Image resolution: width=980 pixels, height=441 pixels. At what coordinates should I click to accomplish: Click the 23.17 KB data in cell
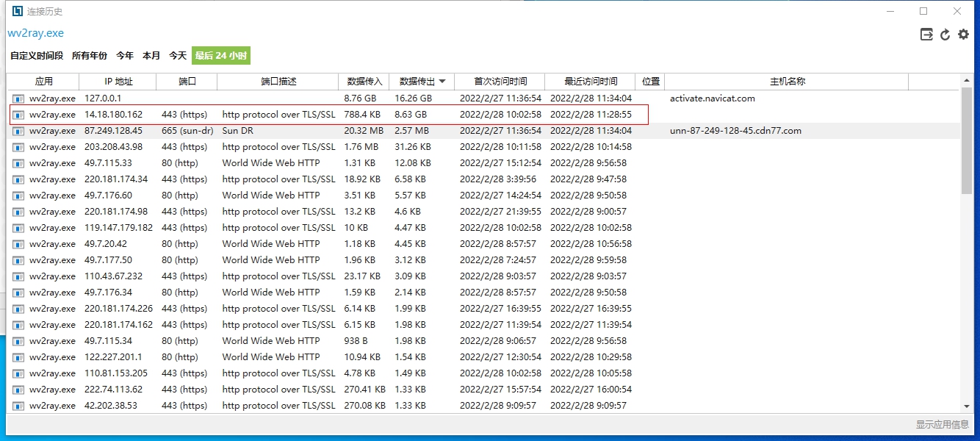(x=362, y=276)
